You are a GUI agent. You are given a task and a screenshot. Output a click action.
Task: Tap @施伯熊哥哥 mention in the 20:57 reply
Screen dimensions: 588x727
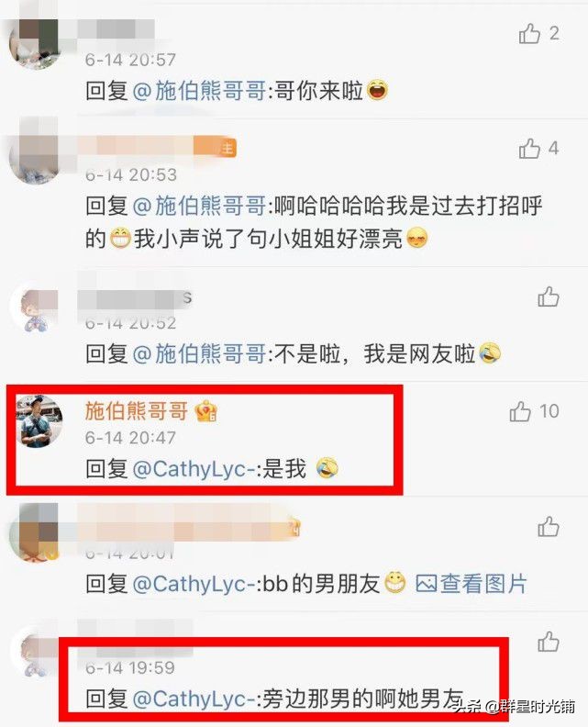pyautogui.click(x=199, y=90)
